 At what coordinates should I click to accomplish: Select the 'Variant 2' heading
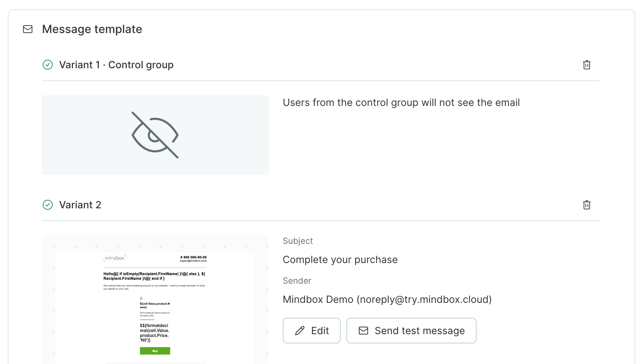tap(80, 205)
